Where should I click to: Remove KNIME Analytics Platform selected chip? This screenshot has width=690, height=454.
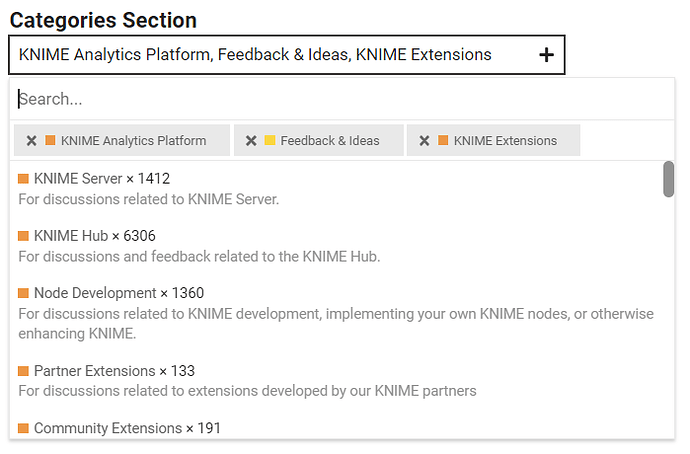click(31, 141)
